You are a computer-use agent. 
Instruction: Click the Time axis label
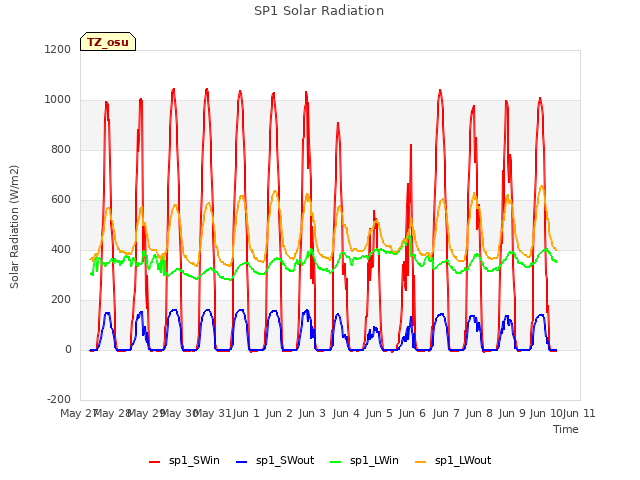[x=566, y=429]
